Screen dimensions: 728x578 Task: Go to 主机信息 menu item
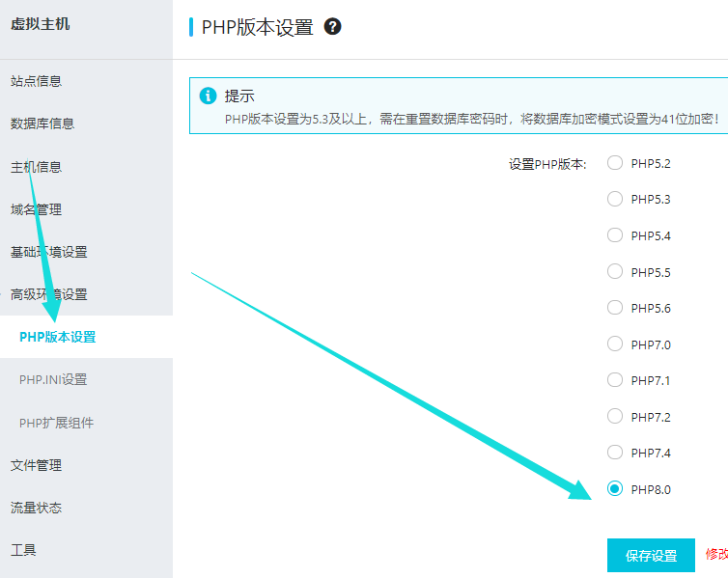[36, 167]
